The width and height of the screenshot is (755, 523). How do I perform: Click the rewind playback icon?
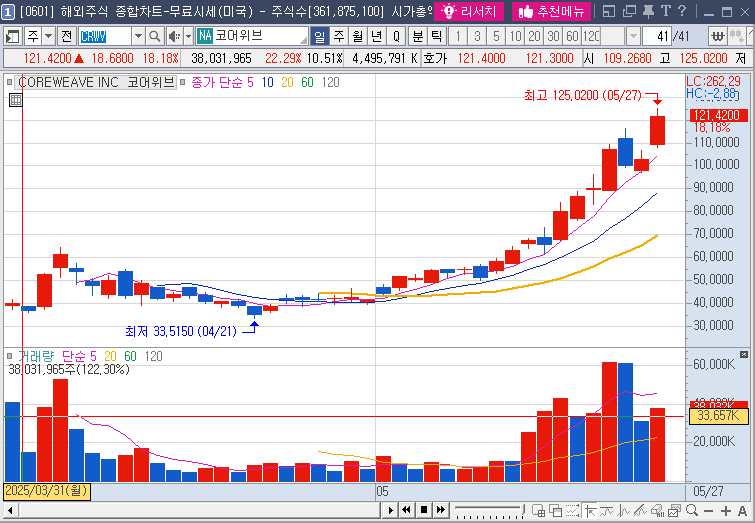(405, 510)
